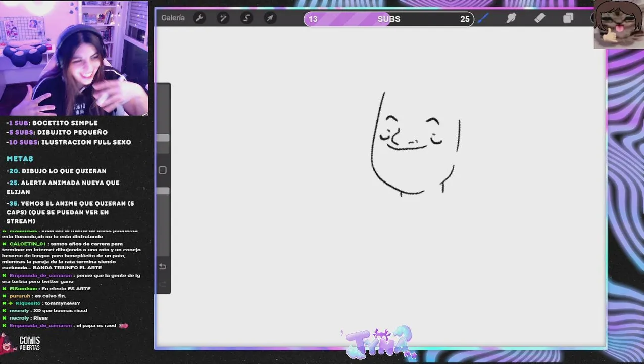This screenshot has height=364, width=644.
Task: Tap the square Modify button in sidebar
Action: (163, 170)
